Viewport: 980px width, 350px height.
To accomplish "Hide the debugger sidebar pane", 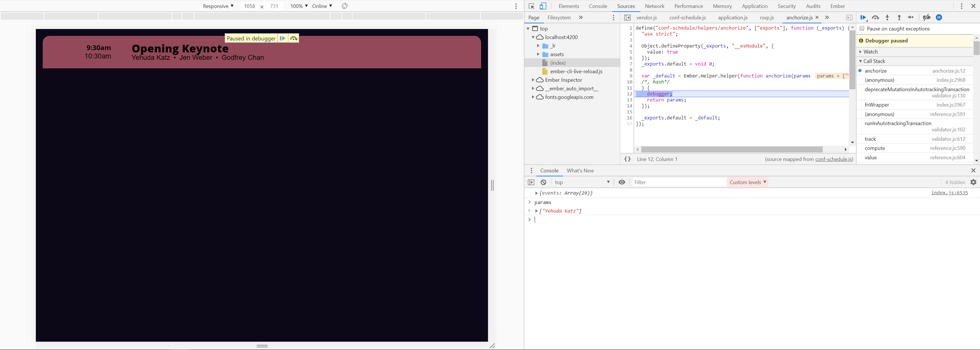I will tap(849, 18).
